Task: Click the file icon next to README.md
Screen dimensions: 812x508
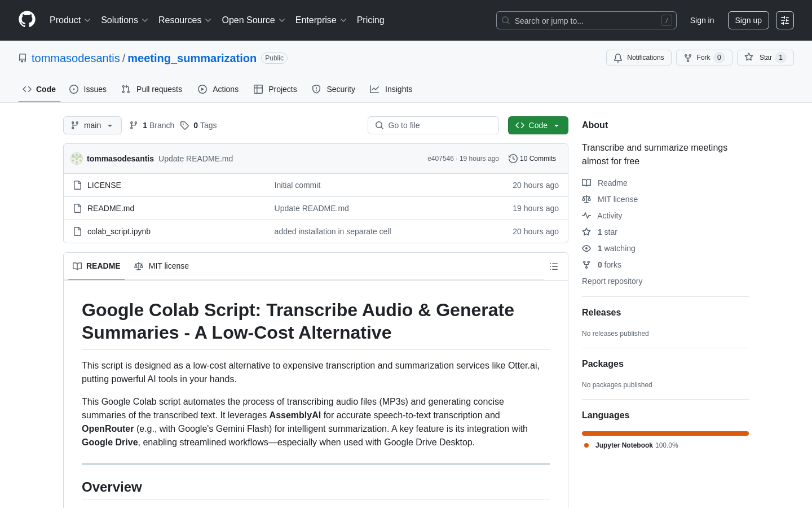Action: pyautogui.click(x=78, y=208)
